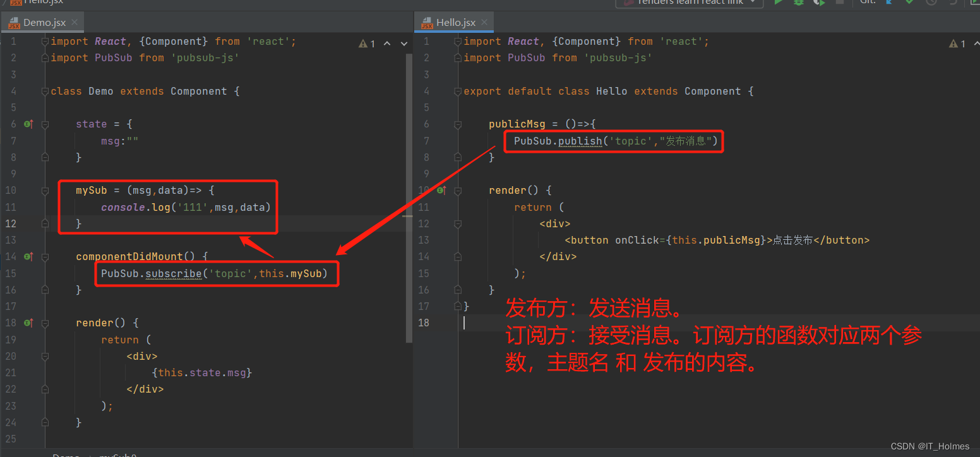Click 'console' in the console.log statement
The width and height of the screenshot is (980, 457).
tap(123, 207)
